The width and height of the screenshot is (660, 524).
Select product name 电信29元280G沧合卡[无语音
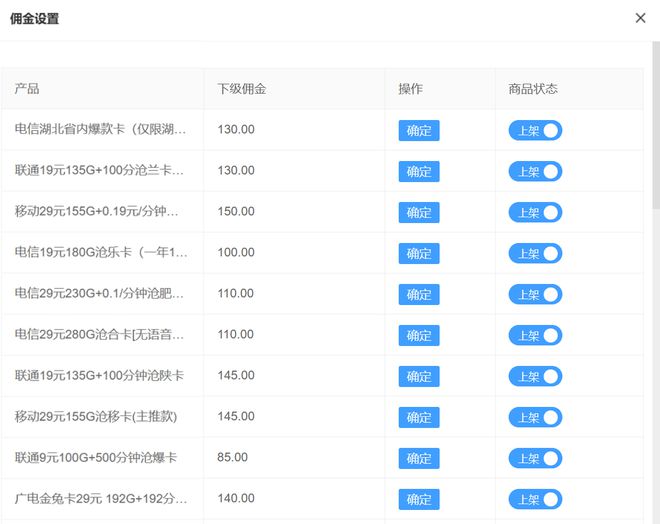tap(99, 334)
